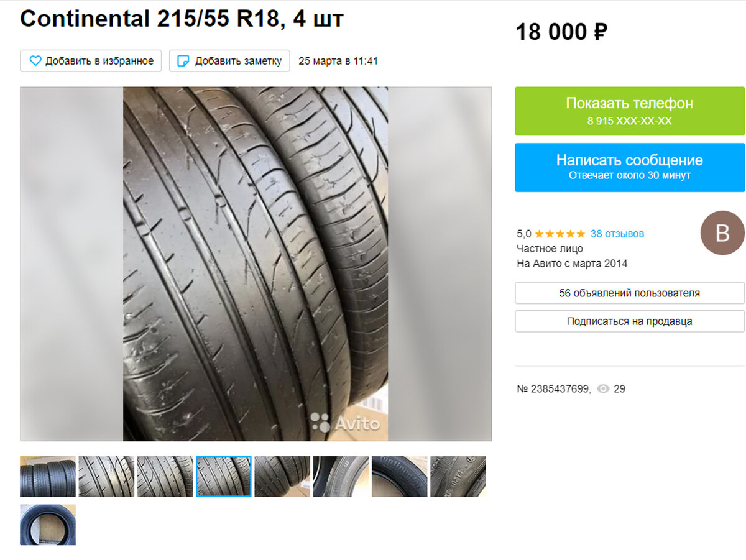Click the note icon next to Добавить заметку
This screenshot has width=746, height=560.
[x=183, y=61]
